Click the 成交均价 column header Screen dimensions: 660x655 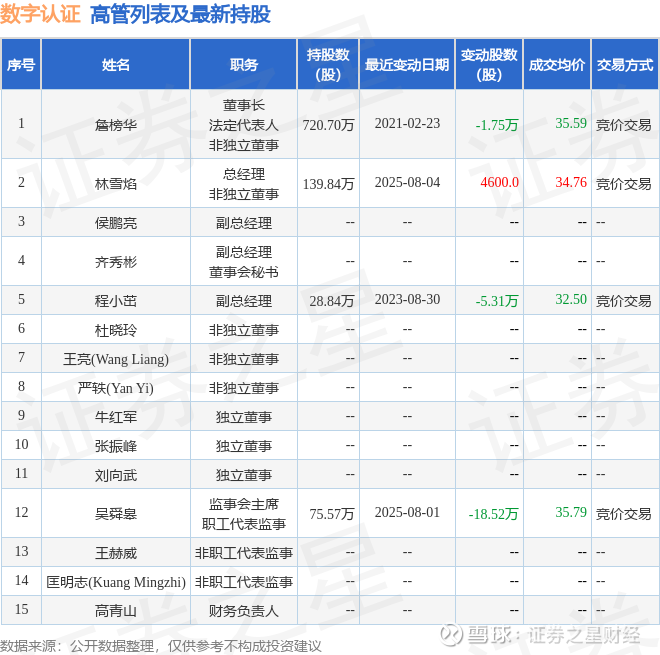point(557,64)
